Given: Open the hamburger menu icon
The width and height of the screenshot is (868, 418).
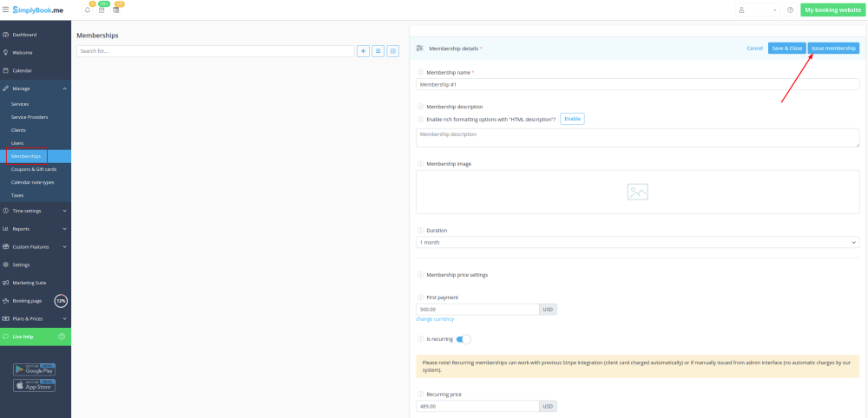Looking at the screenshot, I should (x=6, y=10).
